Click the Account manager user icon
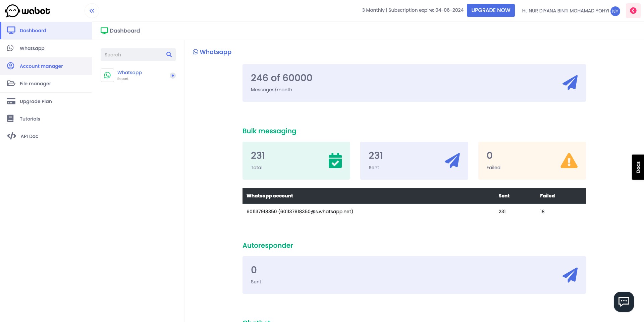Viewport: 644px width, 322px height. [x=11, y=66]
